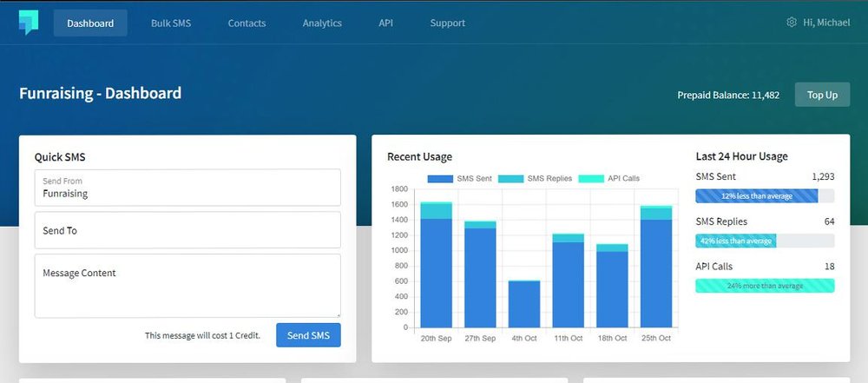Click the API Calls progress bar
Viewport: 868px width, 383px height.
click(x=765, y=286)
